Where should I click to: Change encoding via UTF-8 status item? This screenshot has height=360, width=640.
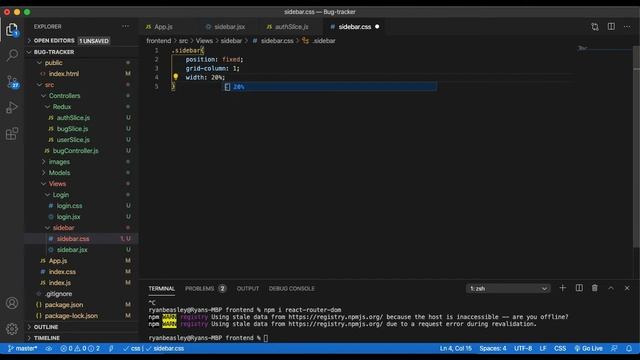(523, 349)
